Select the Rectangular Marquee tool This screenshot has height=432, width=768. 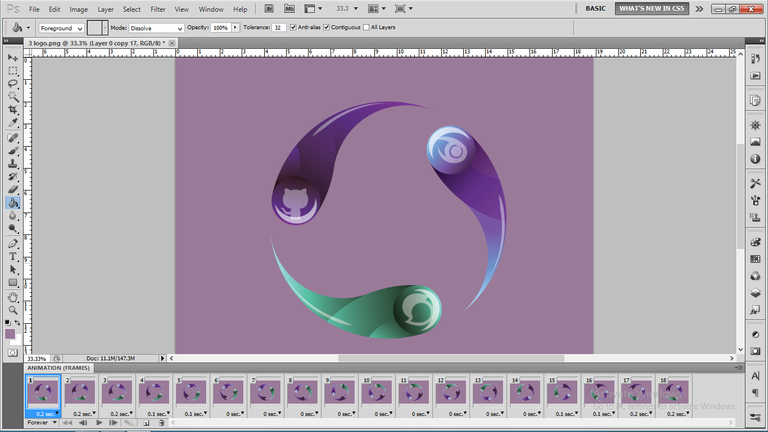pyautogui.click(x=13, y=71)
